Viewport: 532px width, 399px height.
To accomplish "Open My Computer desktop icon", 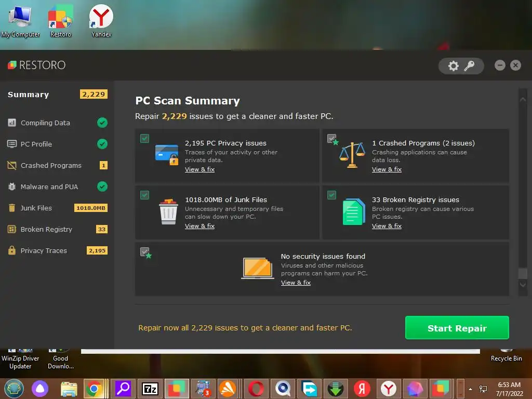I will [20, 21].
